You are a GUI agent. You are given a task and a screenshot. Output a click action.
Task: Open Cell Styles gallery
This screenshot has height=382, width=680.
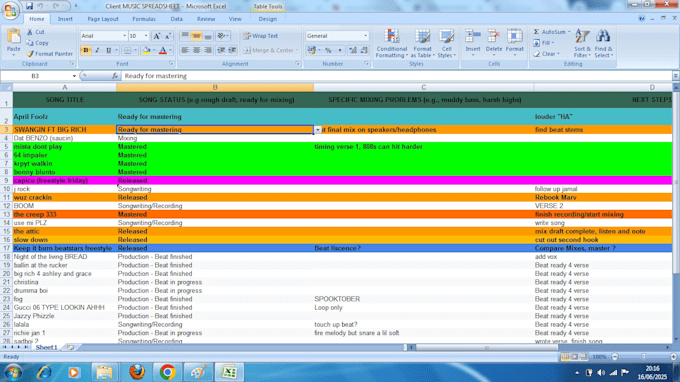tap(446, 43)
